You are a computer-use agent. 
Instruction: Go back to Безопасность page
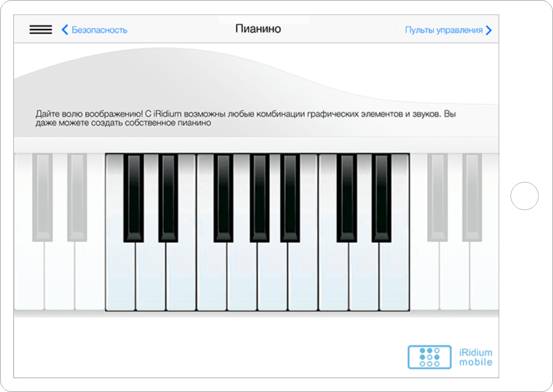click(94, 30)
